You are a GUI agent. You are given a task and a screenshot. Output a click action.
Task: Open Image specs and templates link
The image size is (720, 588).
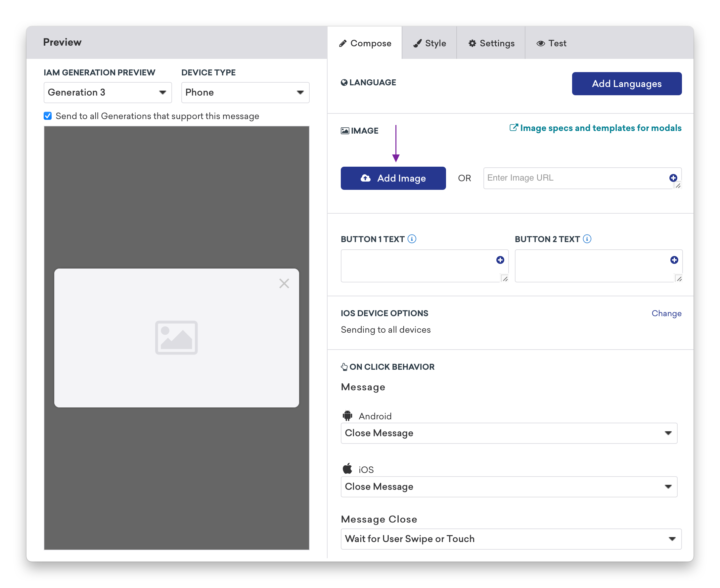click(x=595, y=128)
